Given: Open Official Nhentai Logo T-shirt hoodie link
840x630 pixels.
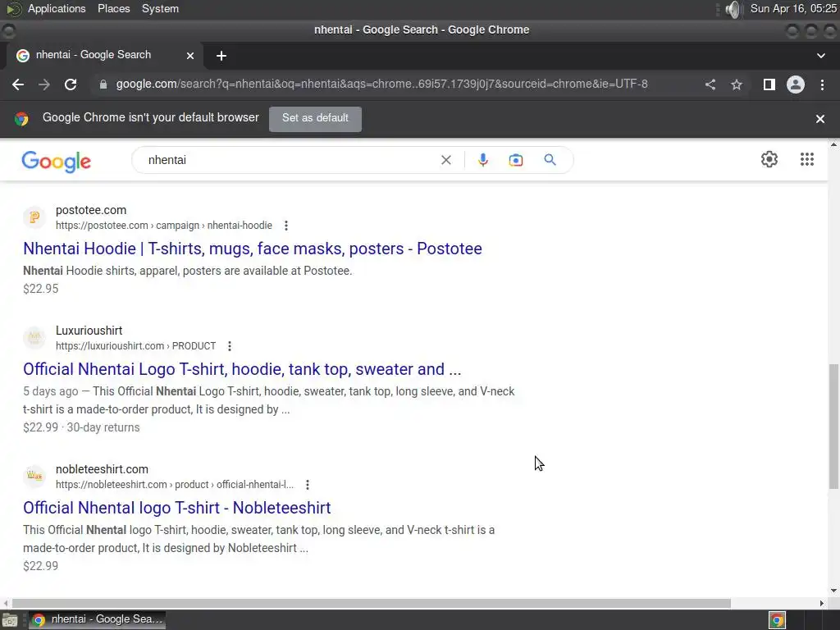Looking at the screenshot, I should [x=242, y=369].
